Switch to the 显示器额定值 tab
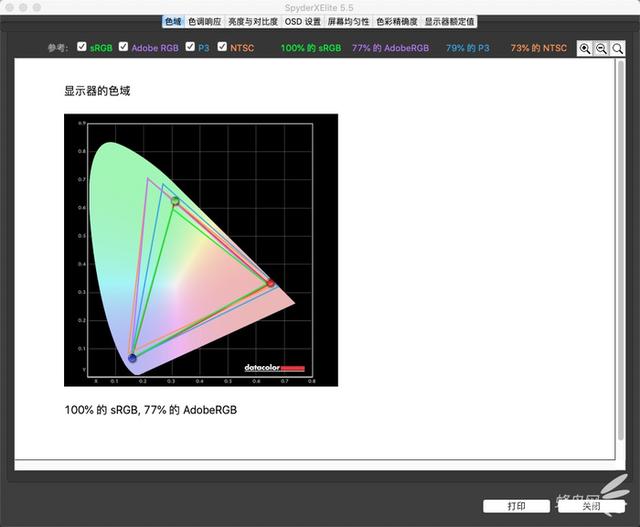The width and height of the screenshot is (640, 527). click(x=449, y=22)
